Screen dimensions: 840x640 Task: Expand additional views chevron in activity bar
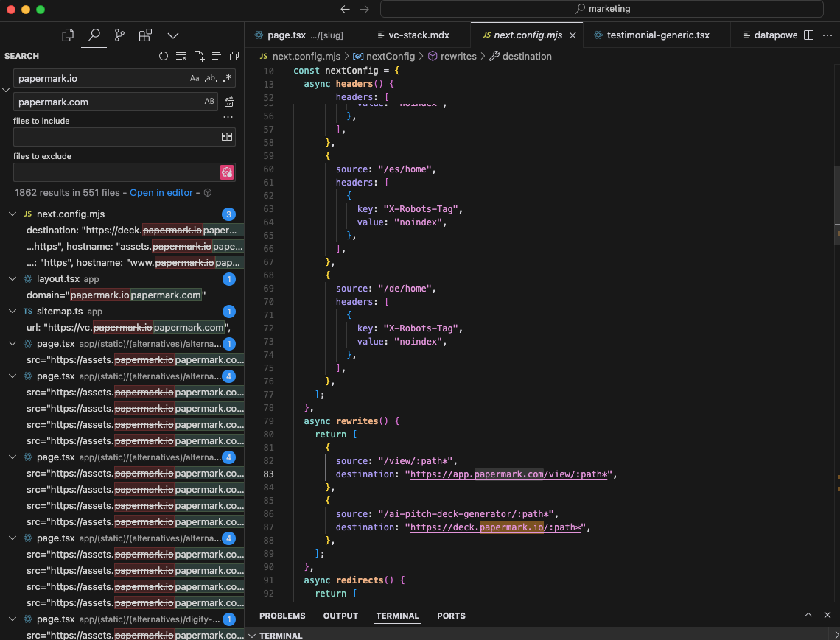[172, 36]
